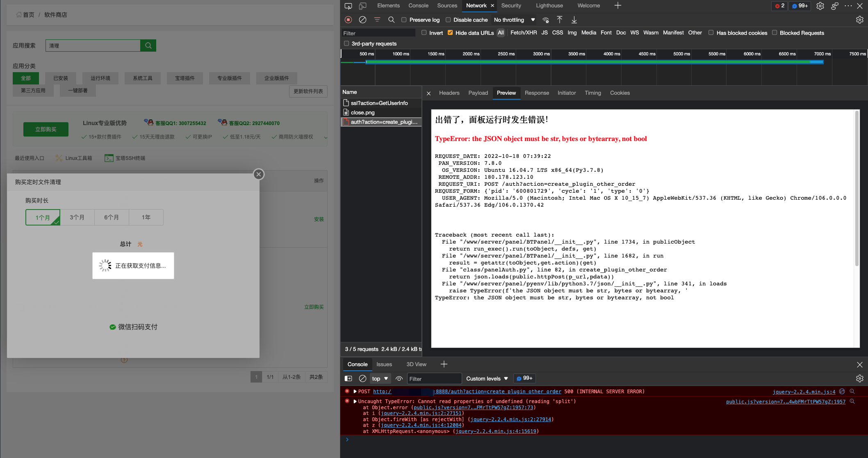Click import HAR file upload arrow
Viewport: 868px width, 458px height.
coord(560,20)
